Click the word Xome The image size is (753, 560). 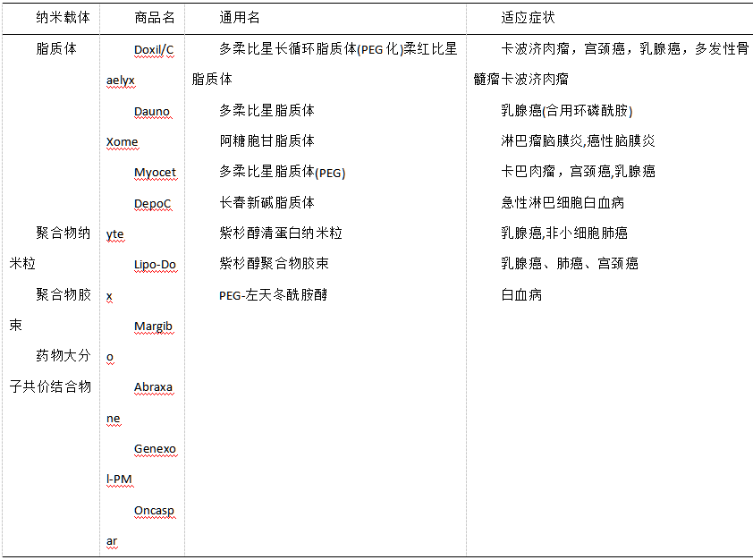point(122,142)
